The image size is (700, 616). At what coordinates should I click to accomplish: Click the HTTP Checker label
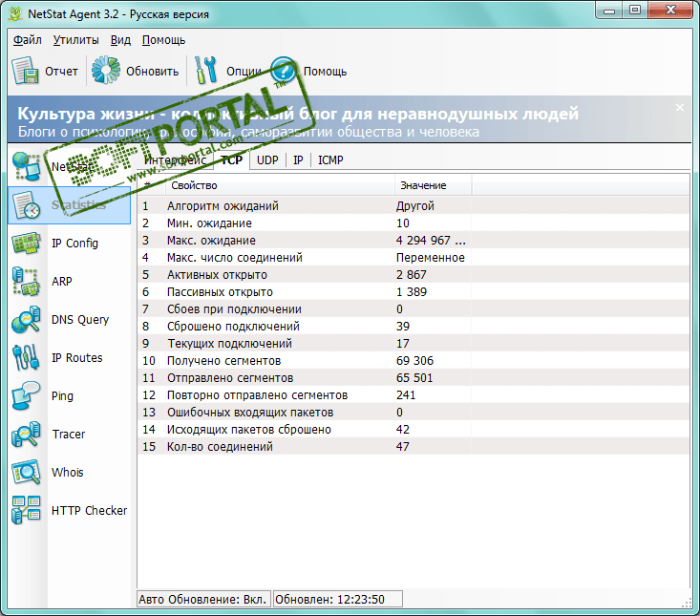click(x=89, y=511)
